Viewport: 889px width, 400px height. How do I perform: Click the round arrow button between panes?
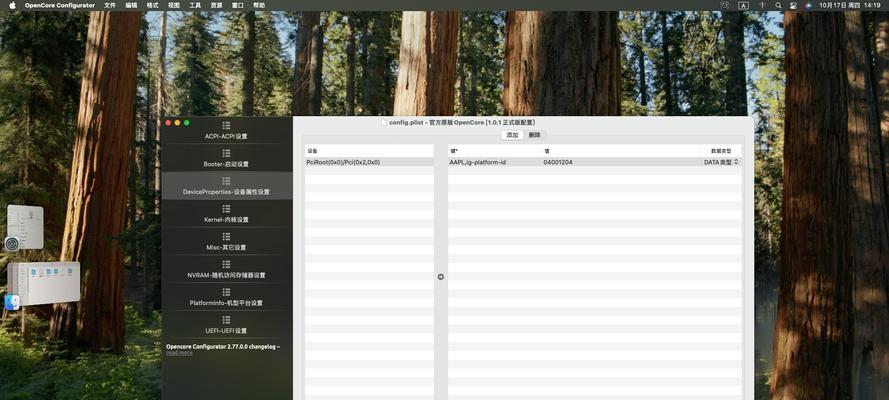441,276
